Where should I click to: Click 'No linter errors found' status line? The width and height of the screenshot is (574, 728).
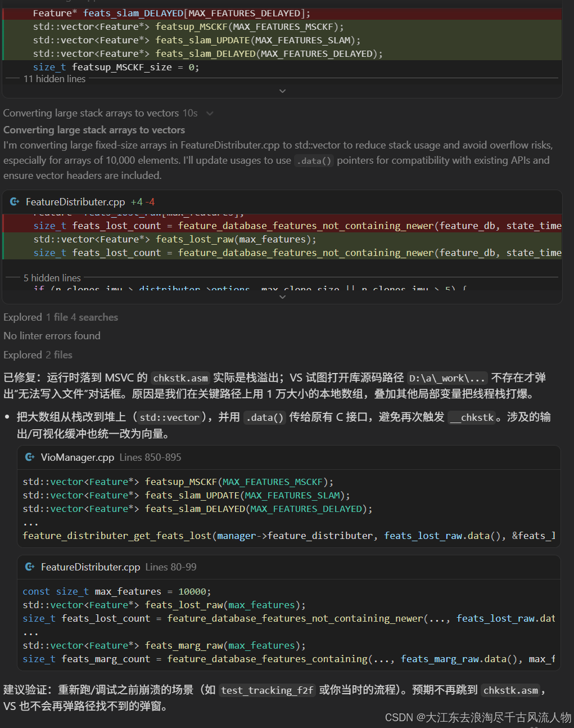(x=52, y=336)
